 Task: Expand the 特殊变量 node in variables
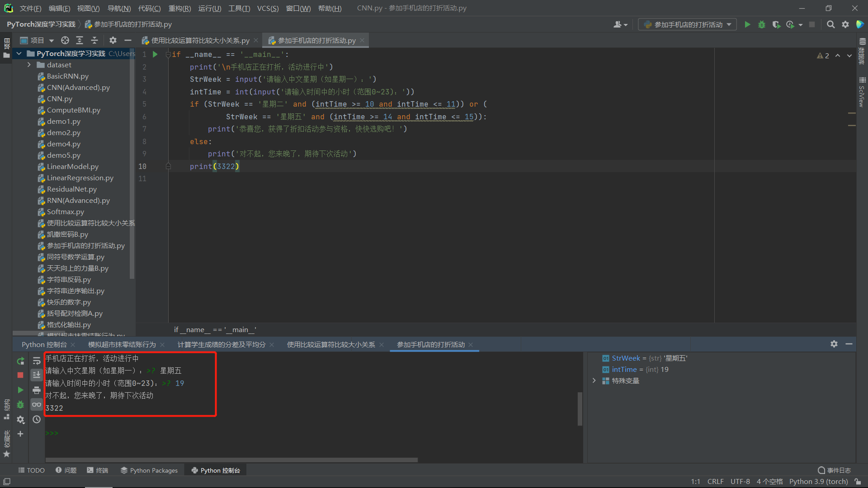tap(594, 380)
